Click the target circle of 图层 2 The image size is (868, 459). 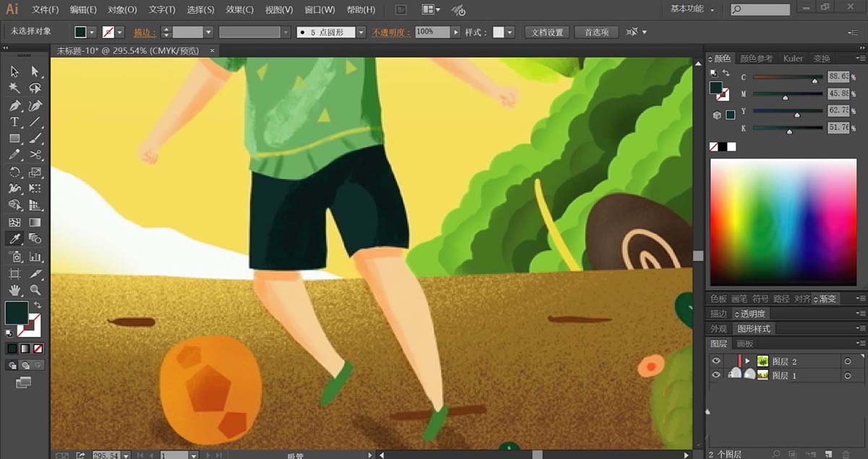click(x=848, y=361)
